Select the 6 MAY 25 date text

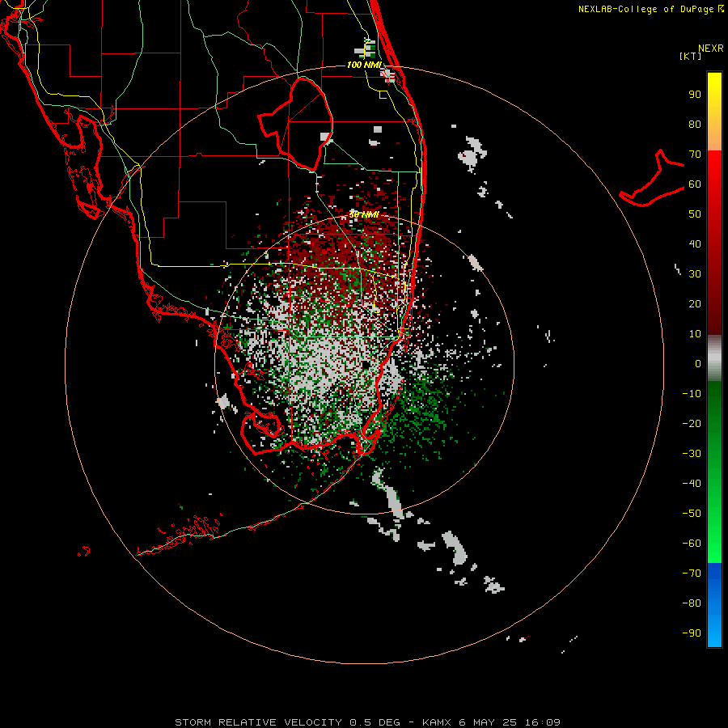(488, 722)
